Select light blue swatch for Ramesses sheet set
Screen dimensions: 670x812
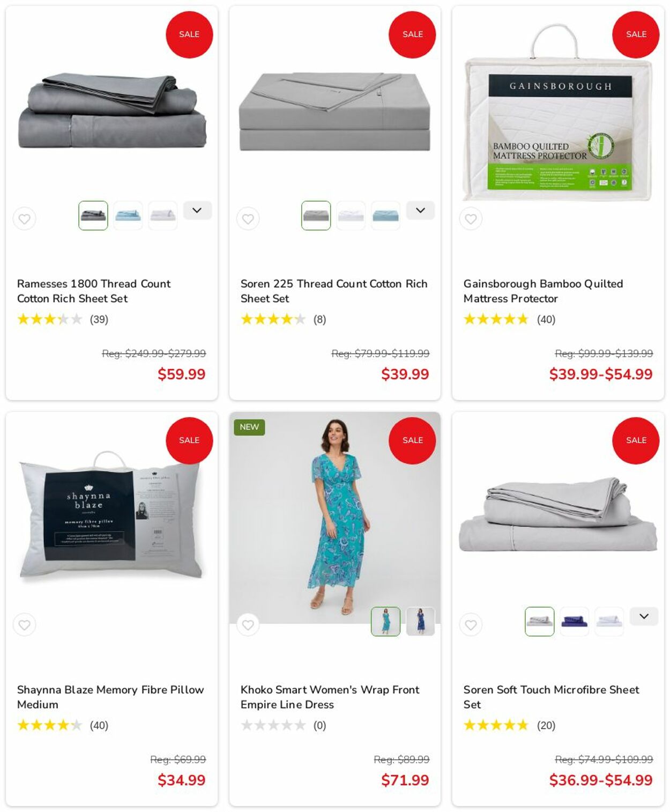(128, 216)
